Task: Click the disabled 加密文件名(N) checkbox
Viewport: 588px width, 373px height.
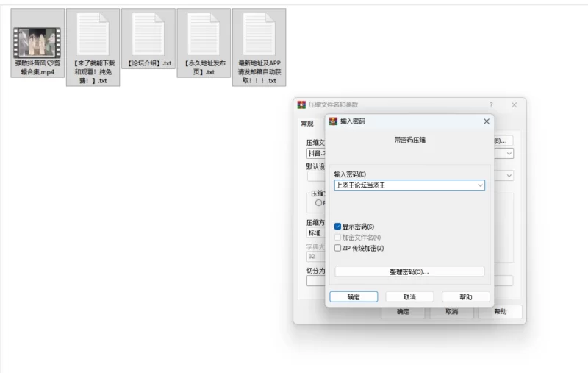Action: coord(337,237)
